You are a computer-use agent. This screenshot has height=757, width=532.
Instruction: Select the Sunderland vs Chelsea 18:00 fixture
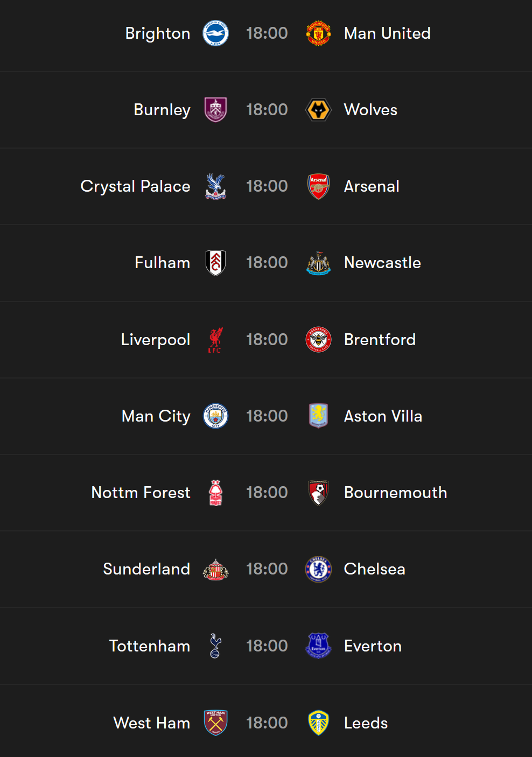(267, 569)
